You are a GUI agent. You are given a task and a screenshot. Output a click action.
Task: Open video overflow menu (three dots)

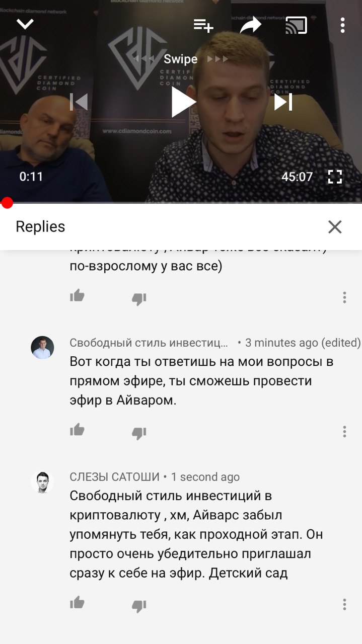[x=342, y=25]
